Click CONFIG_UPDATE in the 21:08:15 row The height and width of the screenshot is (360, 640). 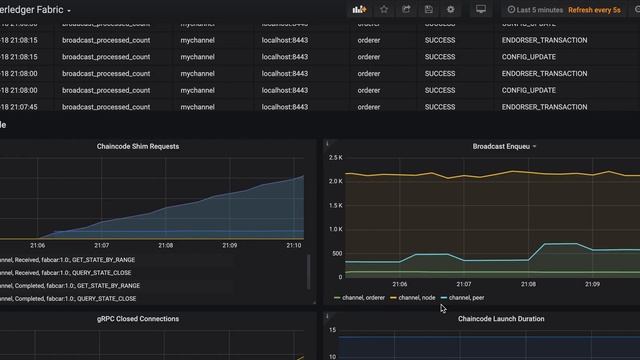529,57
